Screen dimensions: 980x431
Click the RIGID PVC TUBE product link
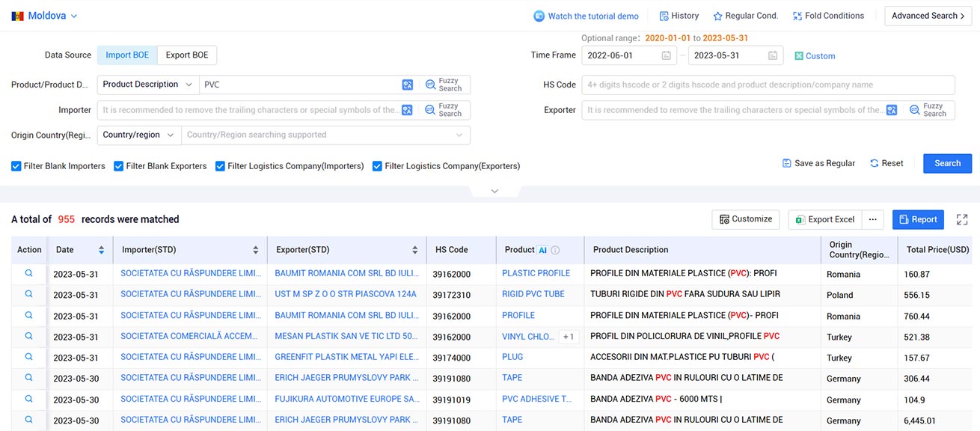point(533,295)
